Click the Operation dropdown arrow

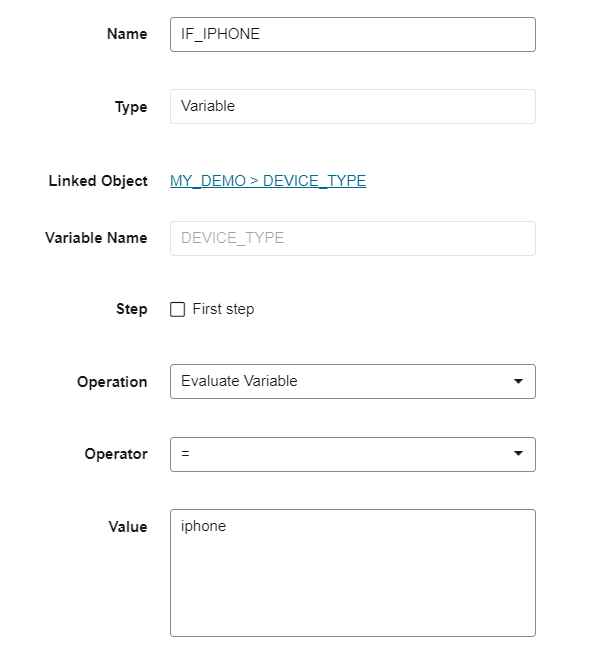tap(518, 381)
